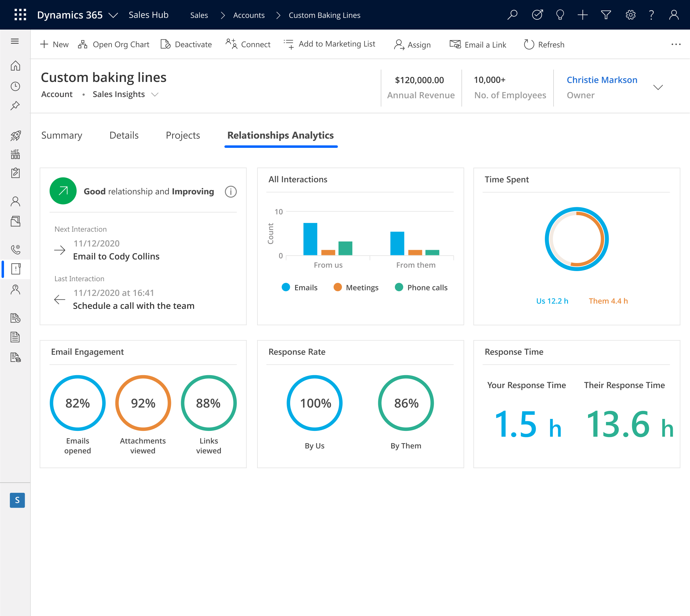Click the 100% By Us gauge

coord(315,403)
